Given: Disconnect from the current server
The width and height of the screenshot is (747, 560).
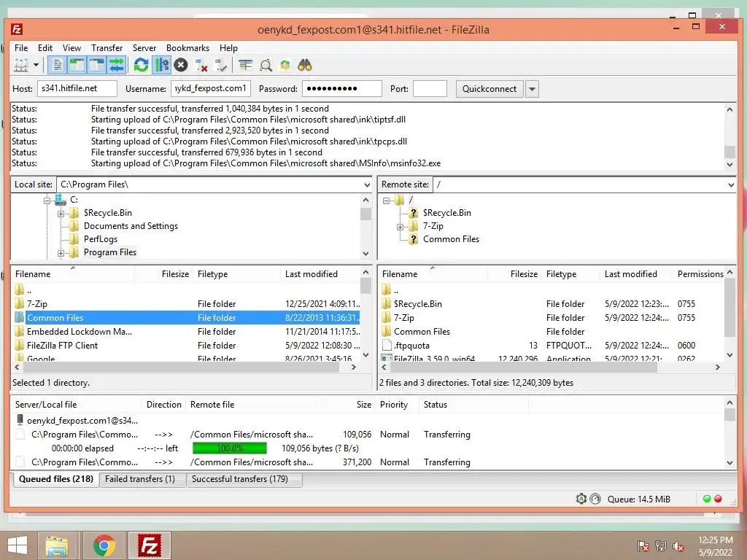Looking at the screenshot, I should [x=201, y=65].
